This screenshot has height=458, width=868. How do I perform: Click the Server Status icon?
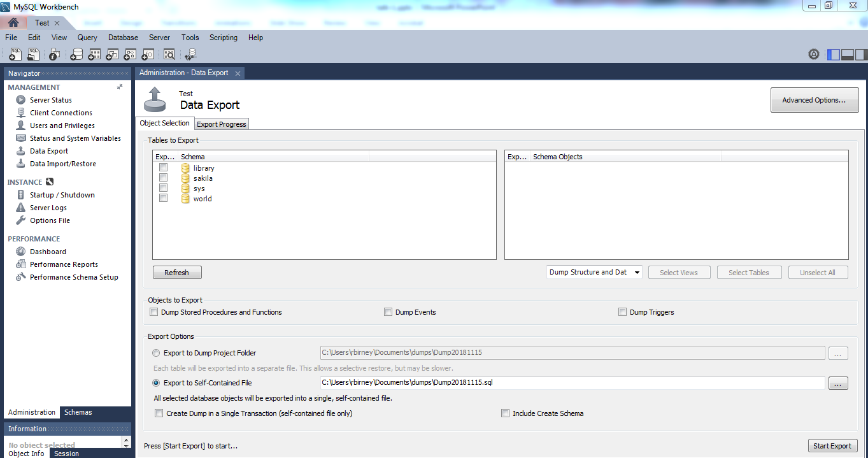click(21, 100)
